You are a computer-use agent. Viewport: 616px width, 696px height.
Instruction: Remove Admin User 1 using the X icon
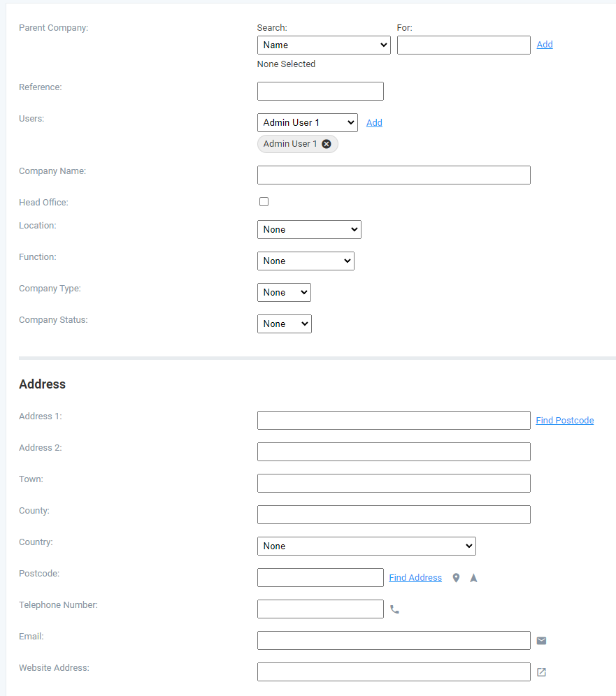point(326,143)
